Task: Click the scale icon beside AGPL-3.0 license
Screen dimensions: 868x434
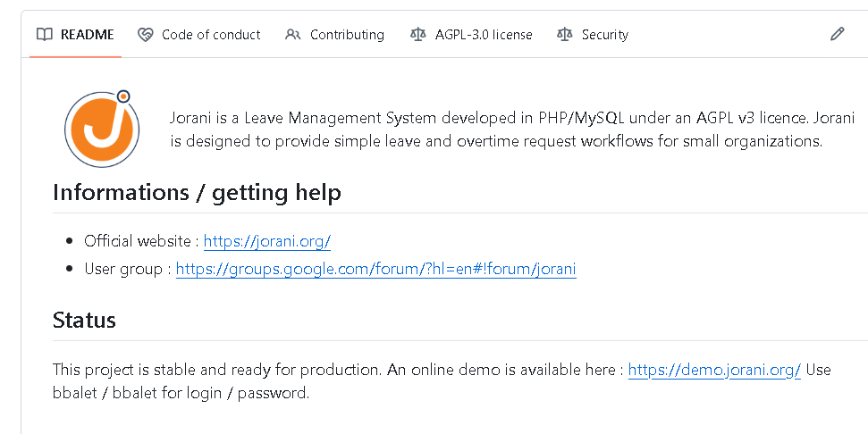Action: pyautogui.click(x=418, y=35)
